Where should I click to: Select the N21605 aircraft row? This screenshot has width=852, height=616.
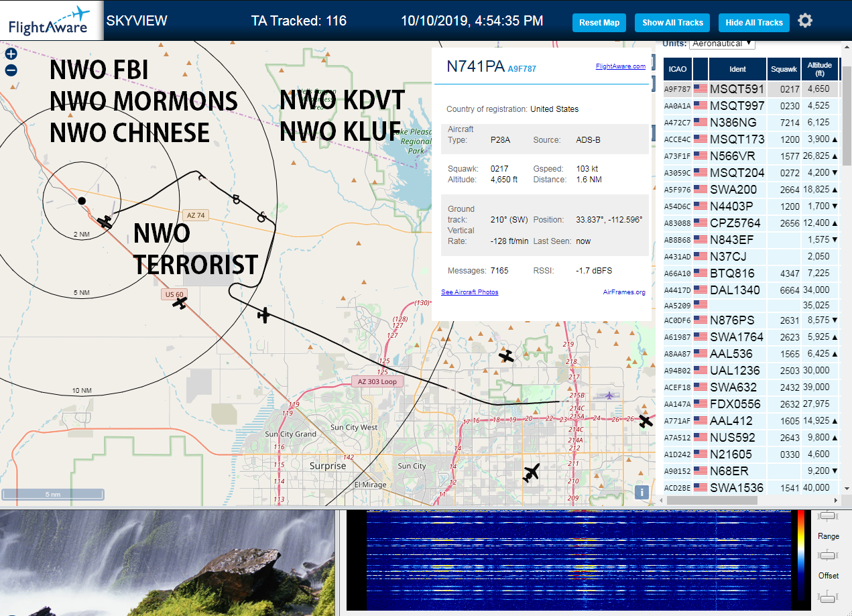pos(751,454)
